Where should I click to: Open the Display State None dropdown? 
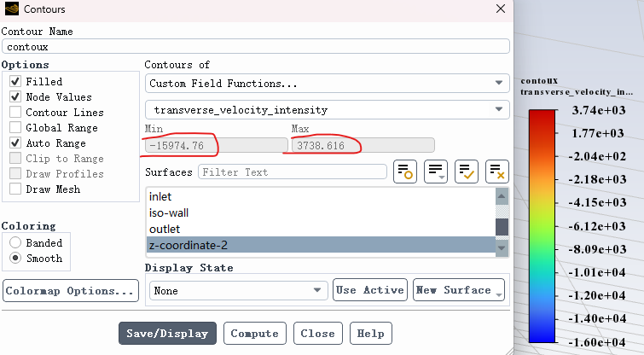click(x=239, y=290)
